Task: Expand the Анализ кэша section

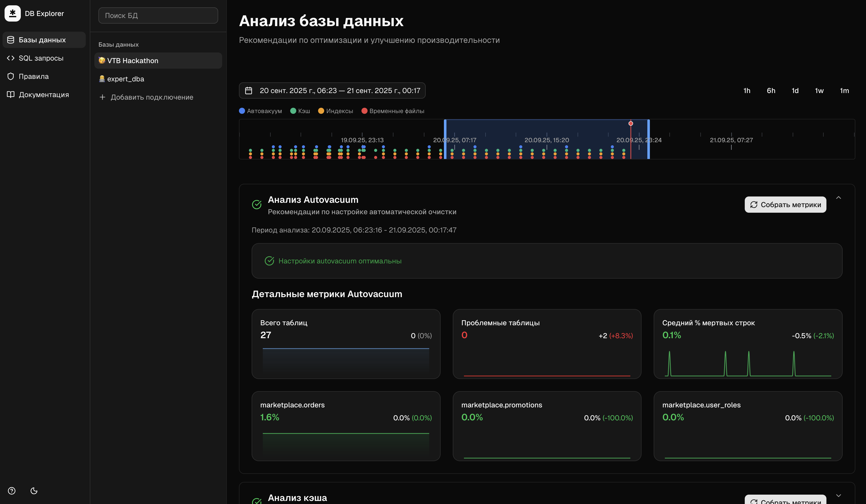Action: coord(839,495)
